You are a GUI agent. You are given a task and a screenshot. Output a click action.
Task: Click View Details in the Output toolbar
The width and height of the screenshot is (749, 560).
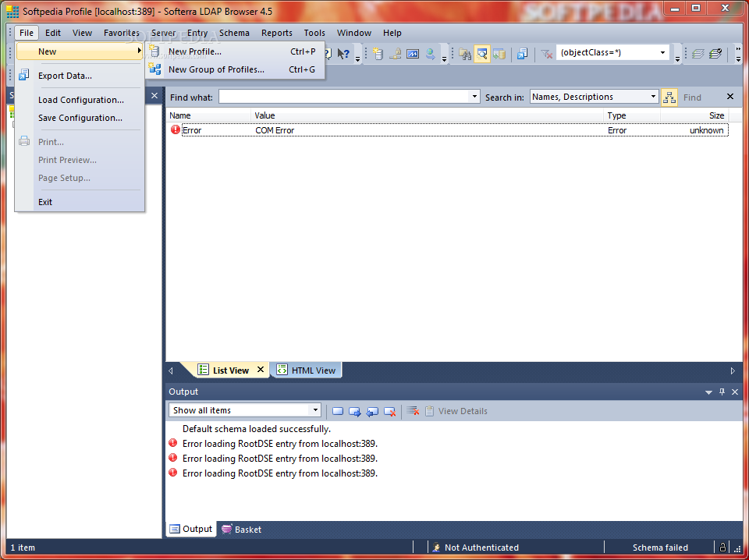pyautogui.click(x=456, y=411)
